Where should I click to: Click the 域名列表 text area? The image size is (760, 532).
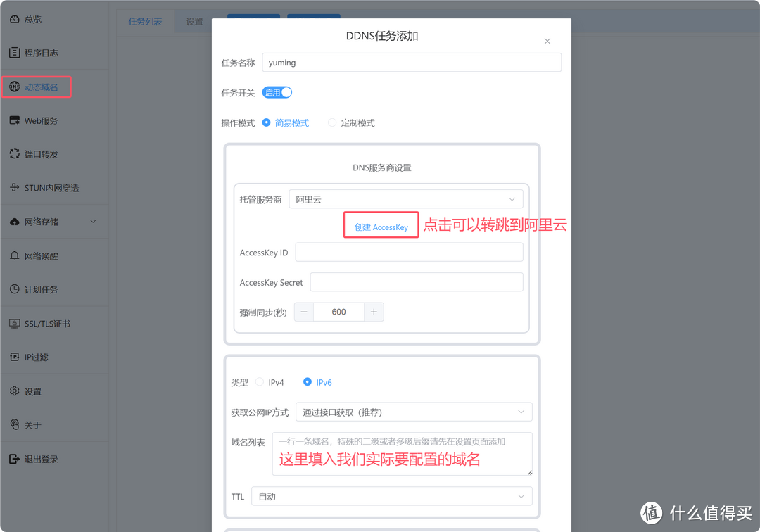click(403, 453)
